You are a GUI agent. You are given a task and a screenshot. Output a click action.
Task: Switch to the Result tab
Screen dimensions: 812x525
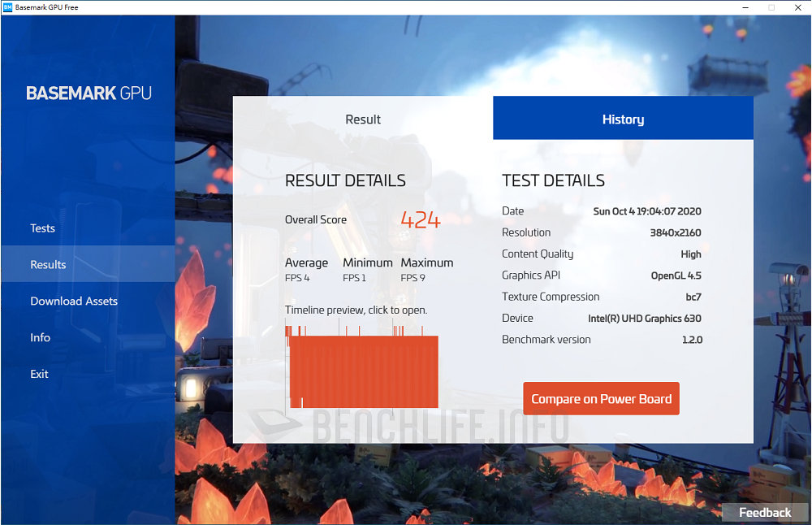click(362, 119)
